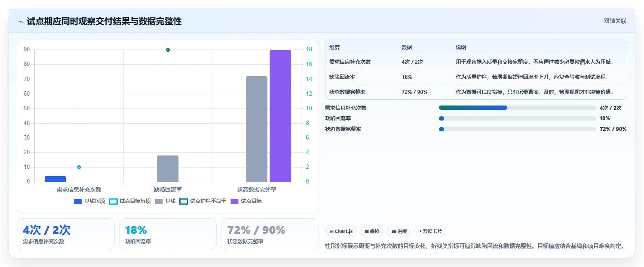The height and width of the screenshot is (267, 644).
Task: Click the 72% / 90% table cell
Action: coord(414,92)
